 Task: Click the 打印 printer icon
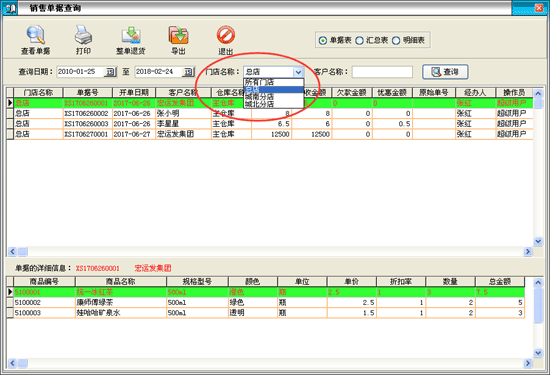[x=83, y=35]
